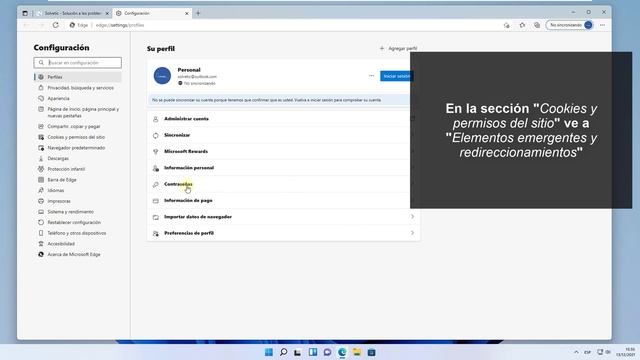Screen dimensions: 640x360
Task: Open Microsoft Rewards row
Action: click(283, 151)
